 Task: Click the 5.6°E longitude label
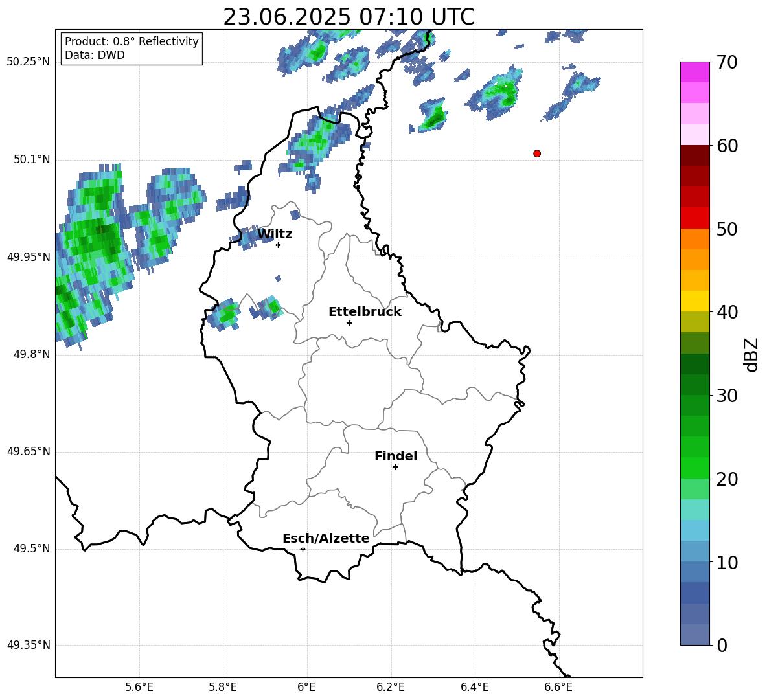pyautogui.click(x=139, y=687)
